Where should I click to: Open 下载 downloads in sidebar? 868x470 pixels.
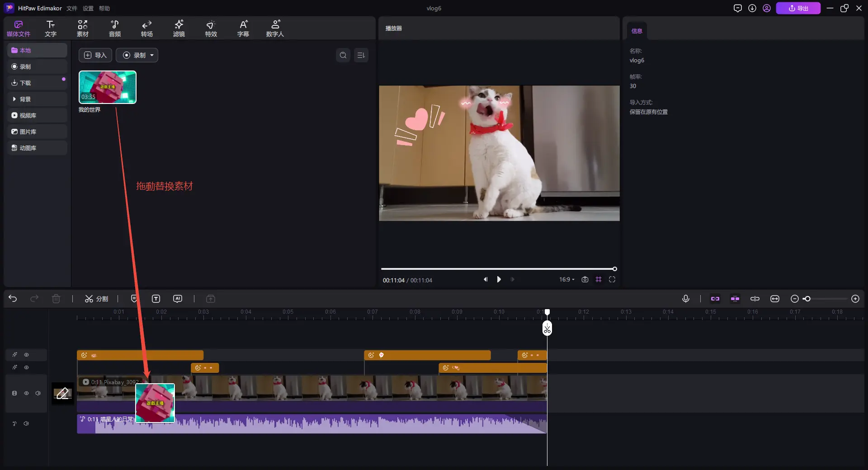tap(37, 83)
